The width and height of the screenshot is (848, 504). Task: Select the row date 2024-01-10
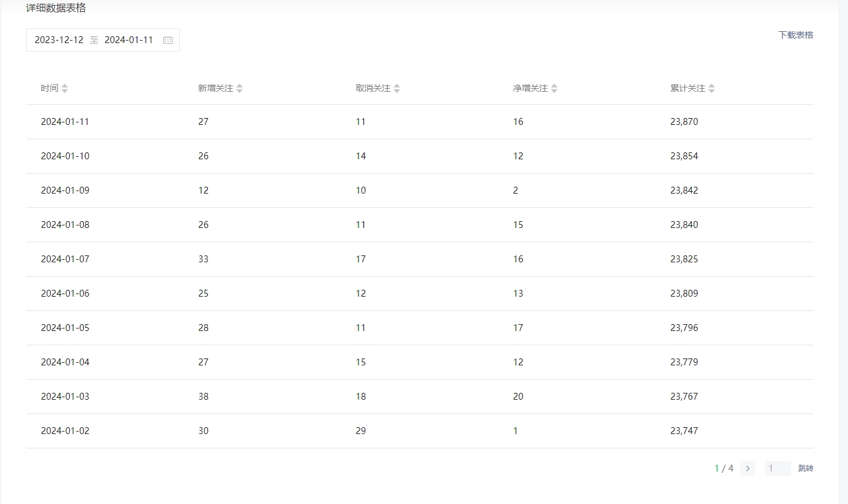(65, 156)
